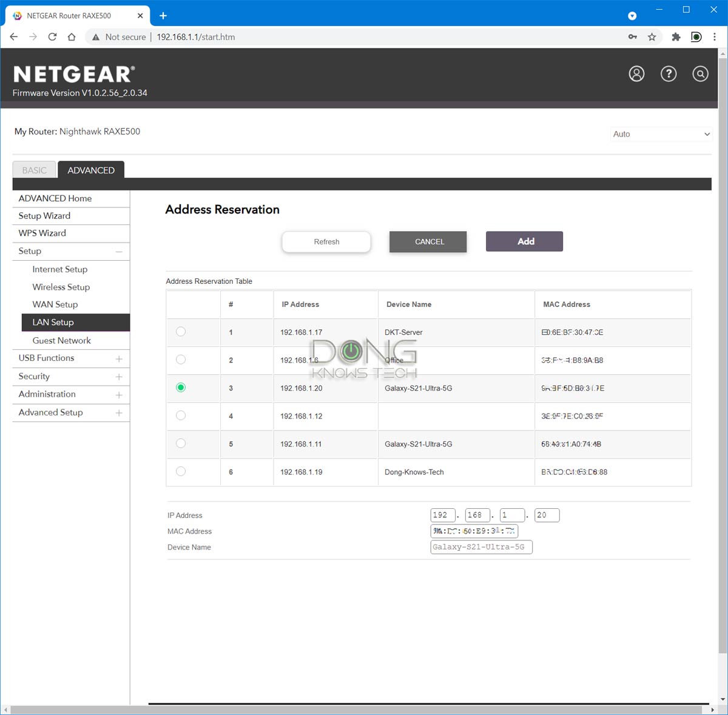Click the help question mark icon
This screenshot has width=728, height=715.
pos(669,74)
